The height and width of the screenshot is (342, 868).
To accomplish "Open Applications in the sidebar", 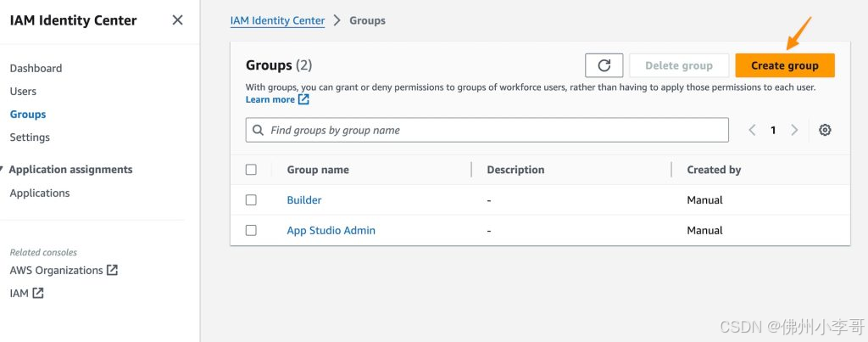I will 40,193.
